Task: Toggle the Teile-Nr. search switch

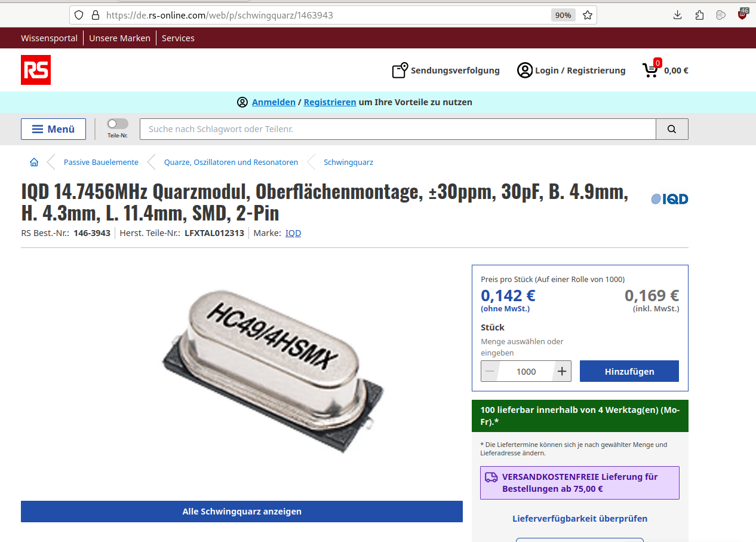Action: tap(118, 124)
